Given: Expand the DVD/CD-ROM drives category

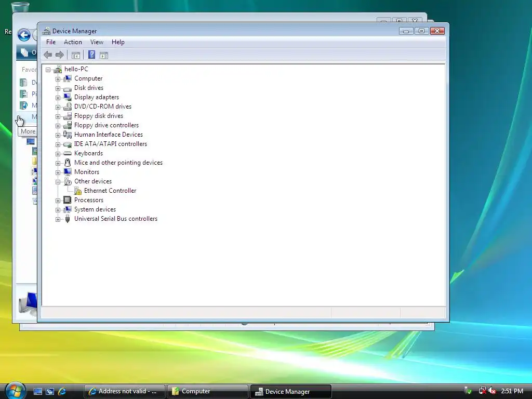Looking at the screenshot, I should click(58, 107).
